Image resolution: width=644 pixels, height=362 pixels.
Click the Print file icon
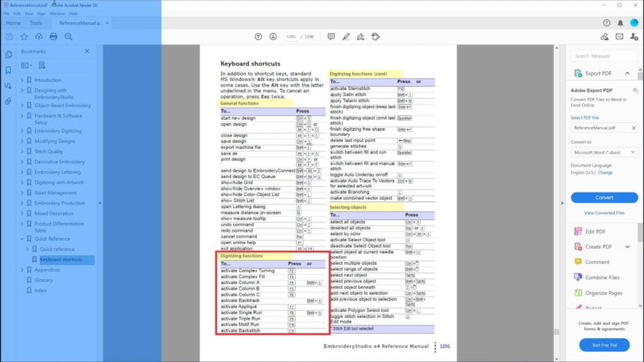point(54,36)
